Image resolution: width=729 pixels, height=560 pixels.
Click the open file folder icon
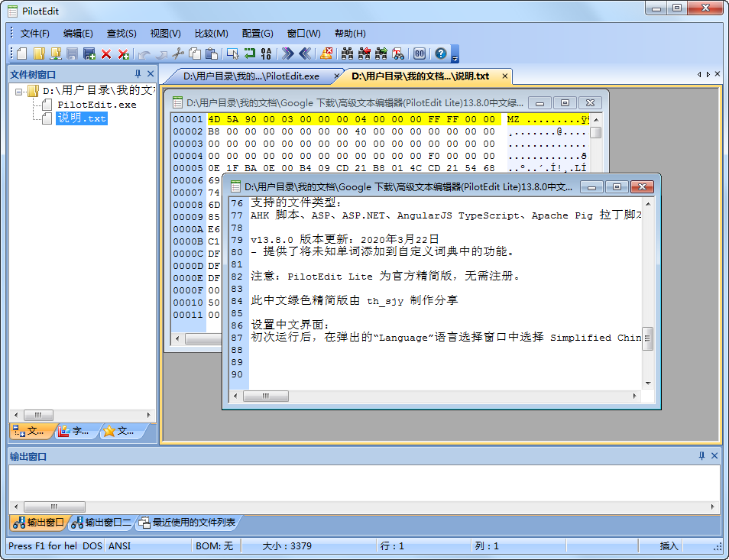tap(39, 54)
